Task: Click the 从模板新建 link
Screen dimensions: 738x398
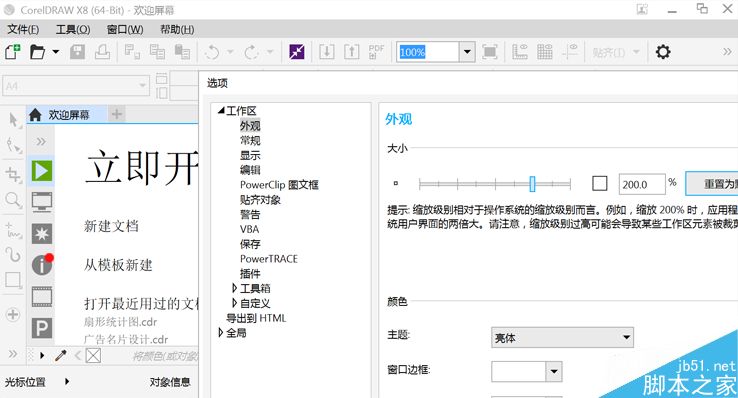Action: [118, 265]
